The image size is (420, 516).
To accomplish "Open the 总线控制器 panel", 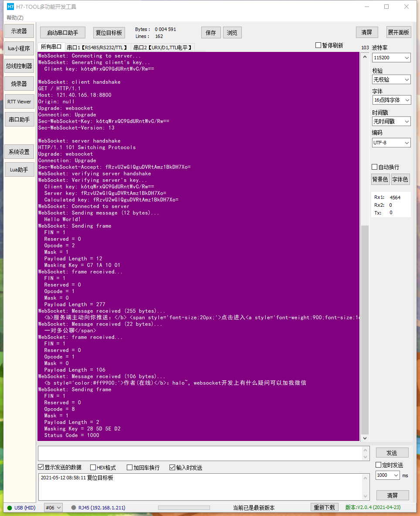I will pyautogui.click(x=19, y=66).
